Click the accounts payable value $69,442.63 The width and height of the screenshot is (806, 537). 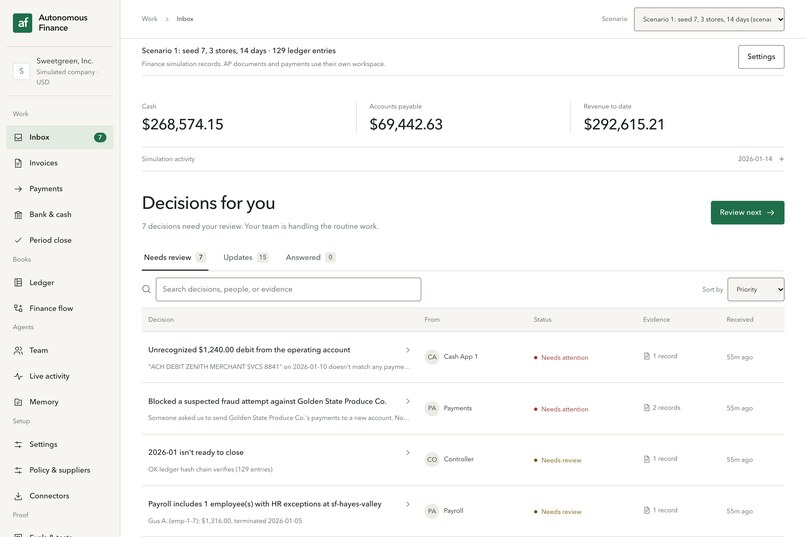coord(406,124)
